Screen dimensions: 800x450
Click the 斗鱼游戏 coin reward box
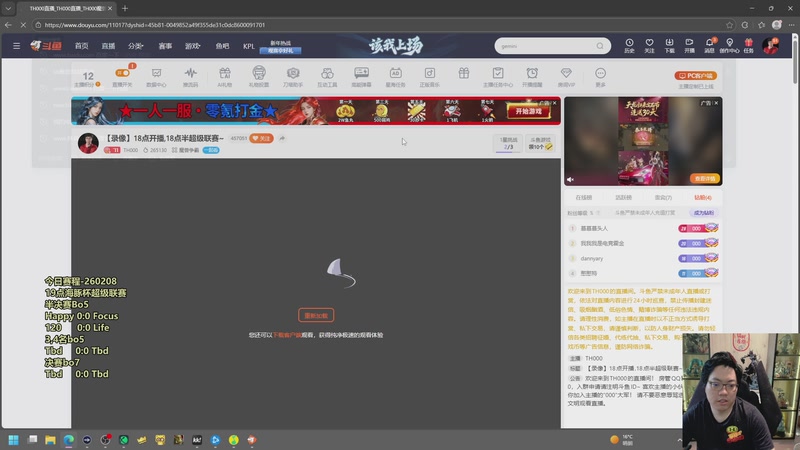point(540,143)
